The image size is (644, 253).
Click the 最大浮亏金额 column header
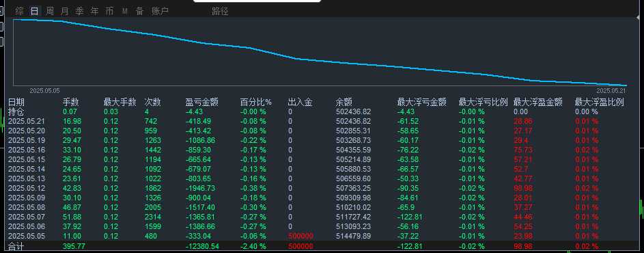[x=422, y=103]
